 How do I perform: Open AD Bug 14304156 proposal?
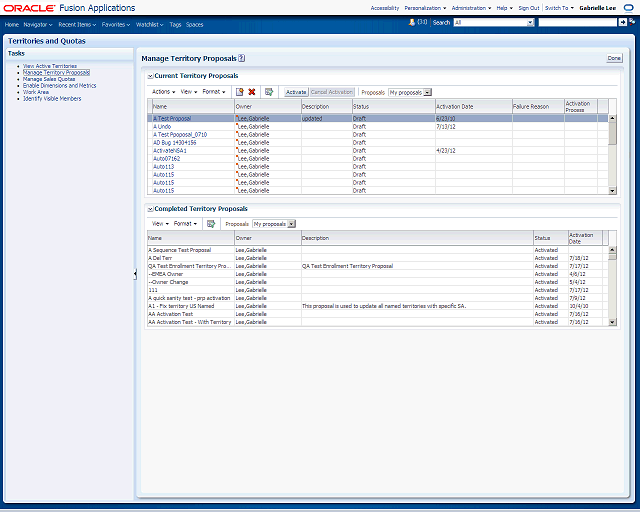[175, 142]
